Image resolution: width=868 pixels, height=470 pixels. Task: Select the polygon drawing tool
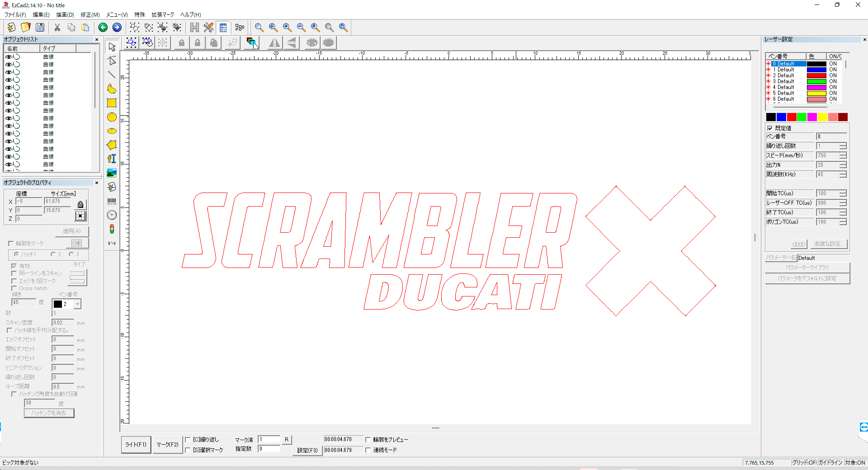[x=112, y=145]
